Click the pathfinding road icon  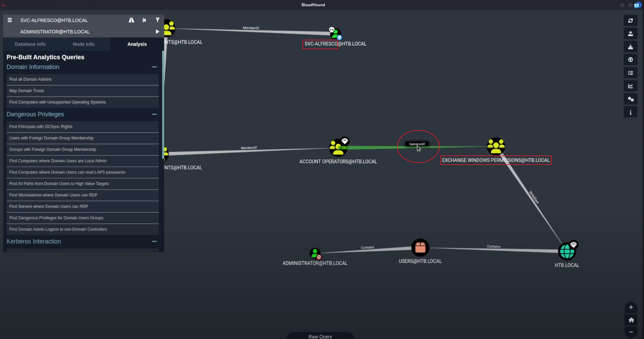click(131, 20)
